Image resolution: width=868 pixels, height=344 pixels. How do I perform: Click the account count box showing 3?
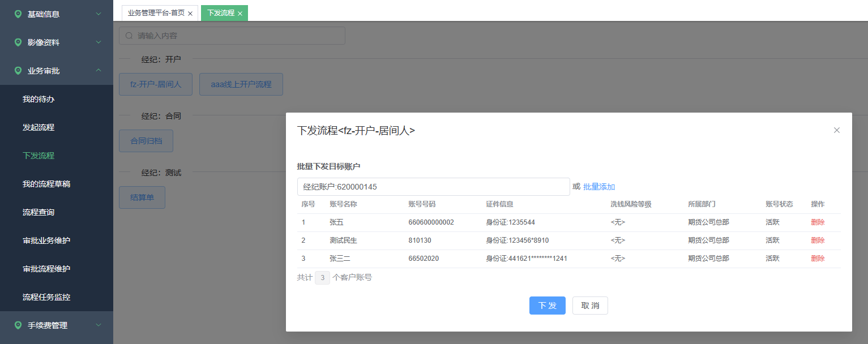pos(322,278)
